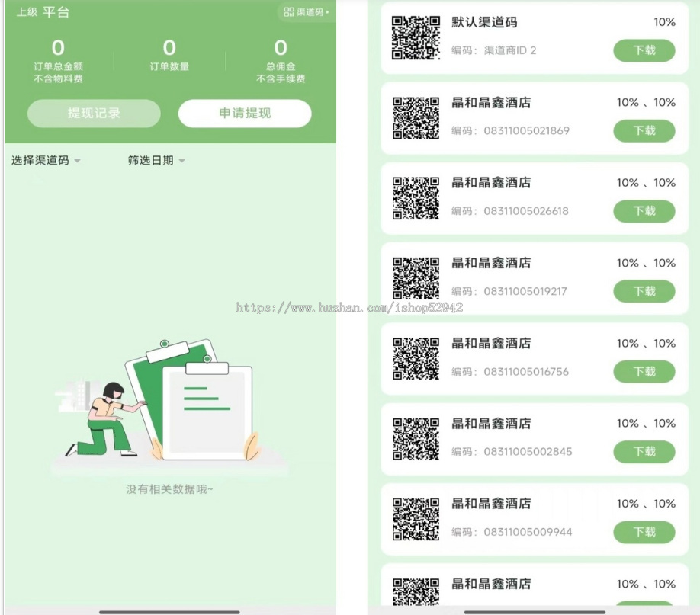Download the 默认渠道码 QR code
Screen dimensions: 700x615
(644, 50)
